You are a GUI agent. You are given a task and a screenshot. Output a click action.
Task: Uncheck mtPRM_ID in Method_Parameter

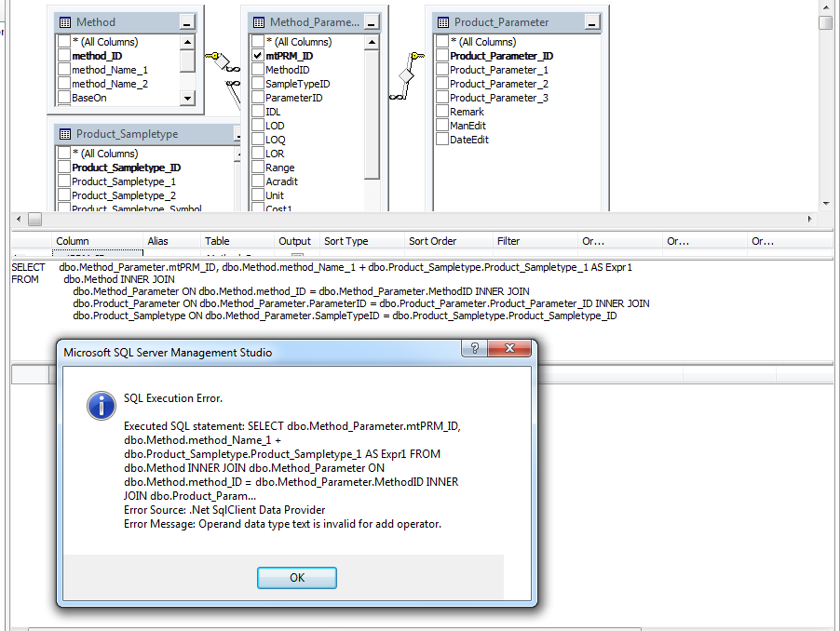258,56
